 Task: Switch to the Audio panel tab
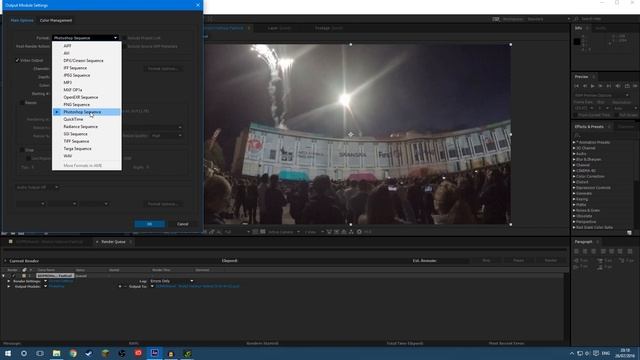[x=600, y=28]
